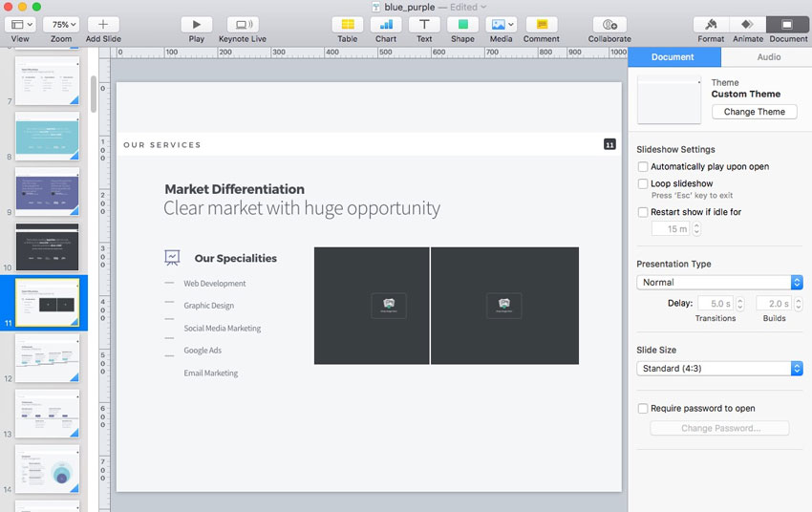
Task: Select Social Media Marketing list item
Action: pyautogui.click(x=223, y=329)
